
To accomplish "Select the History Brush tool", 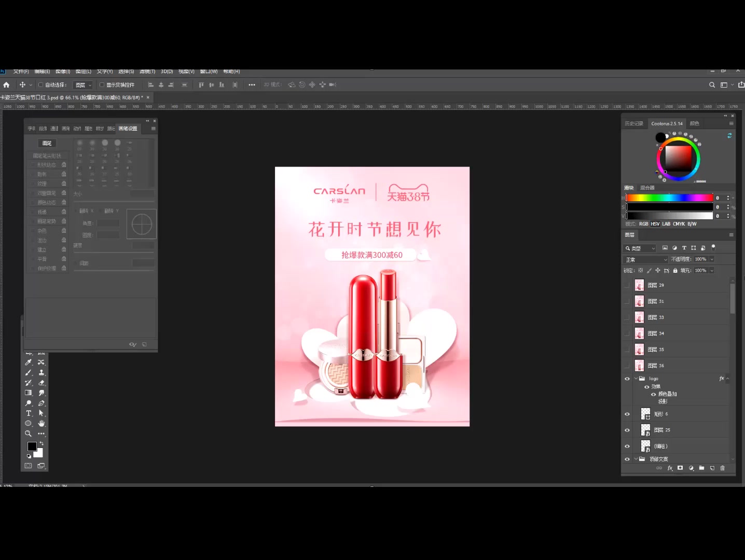I will coord(29,383).
